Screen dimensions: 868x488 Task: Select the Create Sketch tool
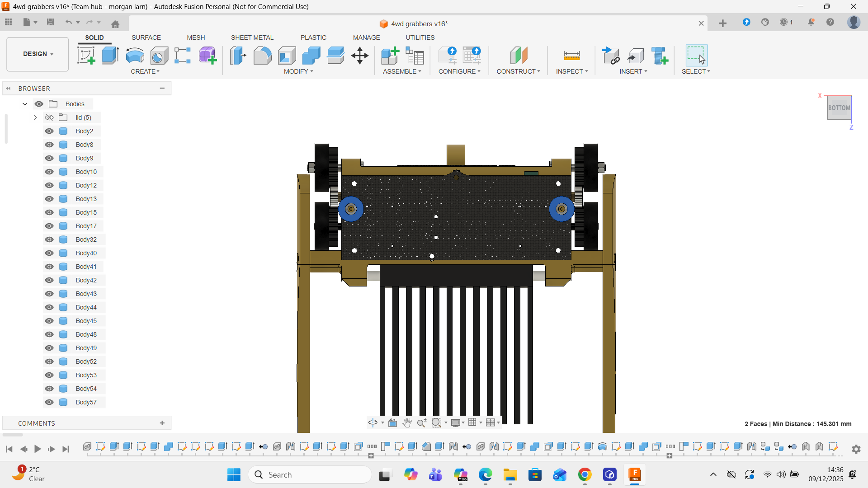tap(86, 56)
